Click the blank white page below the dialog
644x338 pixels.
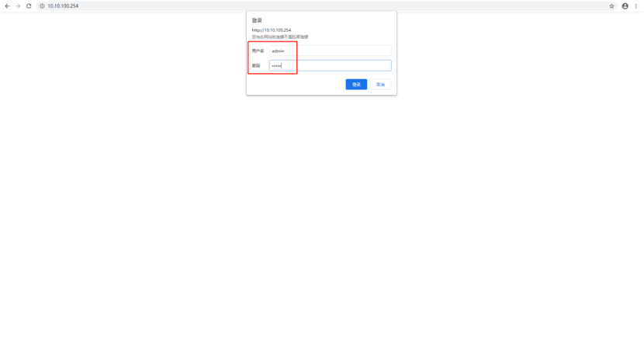pyautogui.click(x=321, y=218)
